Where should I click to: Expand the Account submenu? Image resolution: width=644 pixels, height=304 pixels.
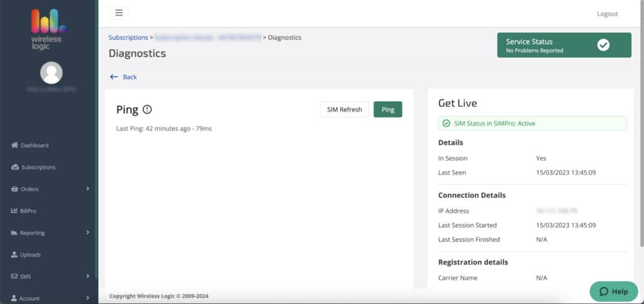click(87, 298)
